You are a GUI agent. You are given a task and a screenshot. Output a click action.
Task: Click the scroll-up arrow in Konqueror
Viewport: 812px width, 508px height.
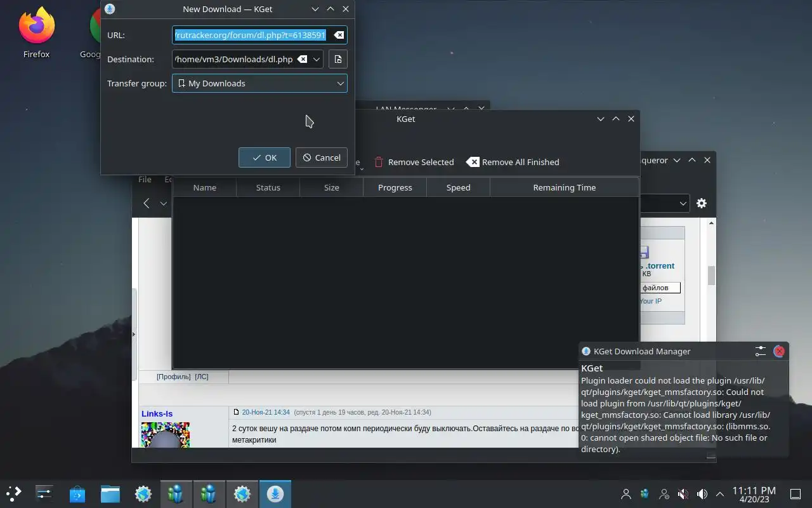[711, 223]
